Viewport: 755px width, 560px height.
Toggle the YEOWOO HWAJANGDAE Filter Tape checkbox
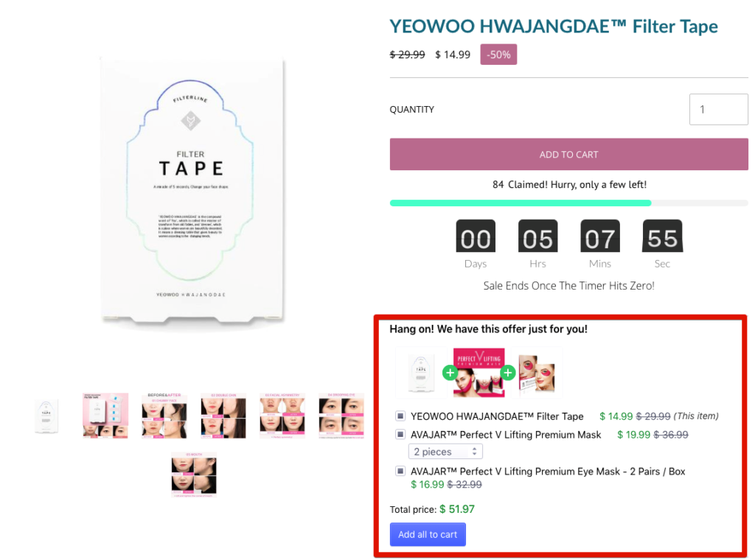click(x=400, y=416)
